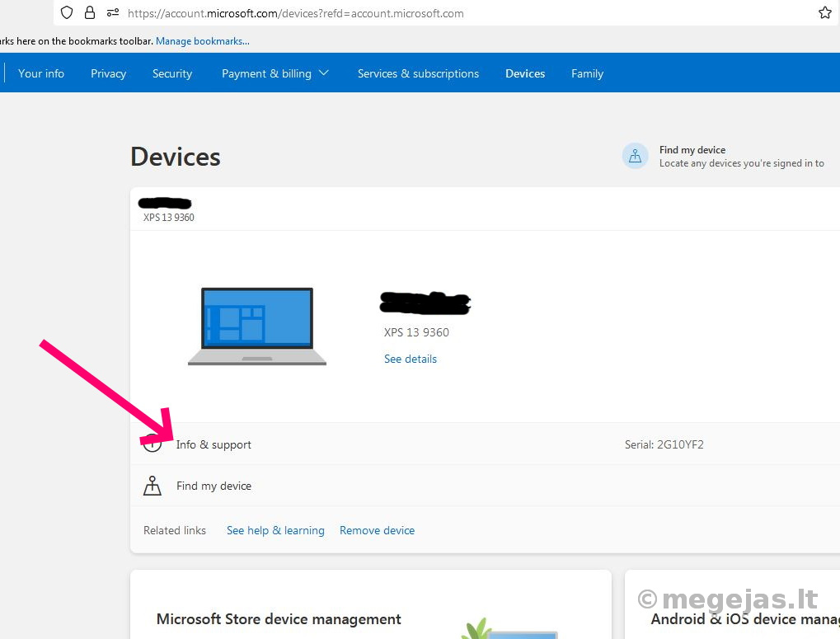
Task: Click the Find my device row icon
Action: click(153, 486)
